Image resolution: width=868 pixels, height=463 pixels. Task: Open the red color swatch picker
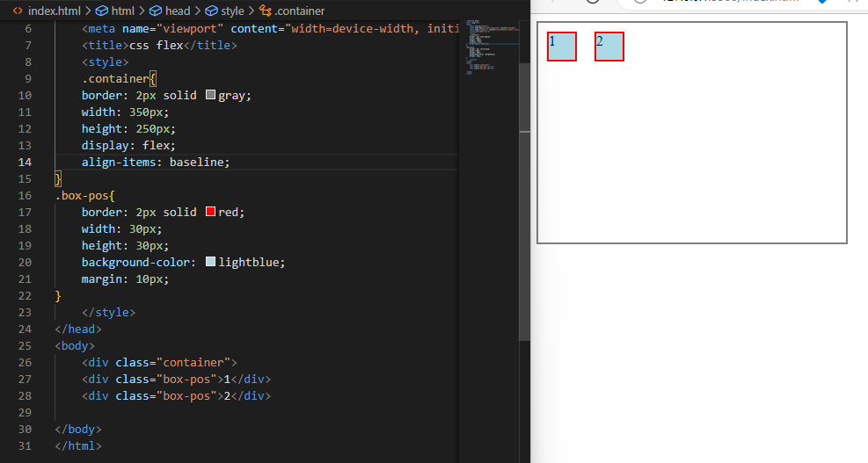pyautogui.click(x=210, y=212)
